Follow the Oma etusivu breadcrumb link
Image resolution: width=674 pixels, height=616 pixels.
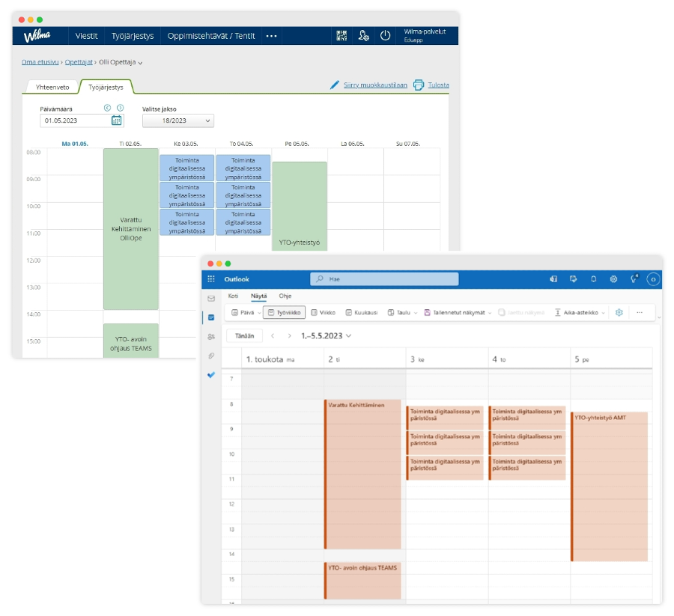pyautogui.click(x=40, y=62)
